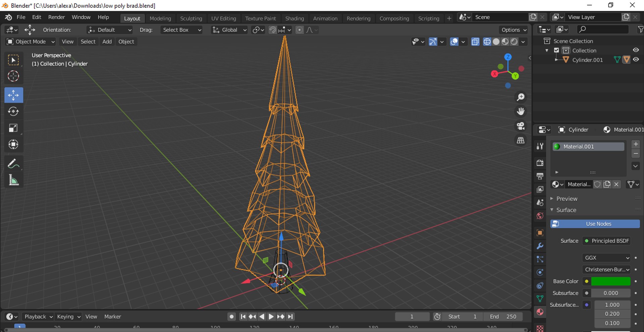Add a new material slot with plus

(x=636, y=144)
